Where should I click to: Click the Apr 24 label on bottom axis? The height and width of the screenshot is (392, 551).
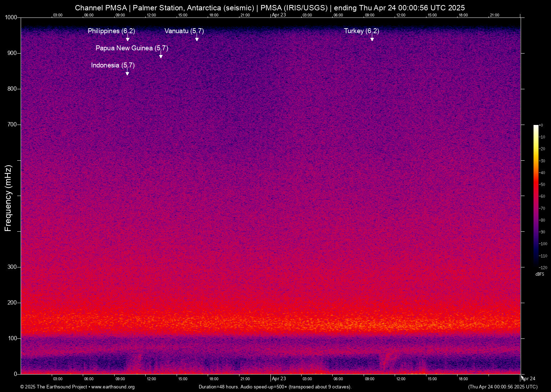(x=529, y=379)
